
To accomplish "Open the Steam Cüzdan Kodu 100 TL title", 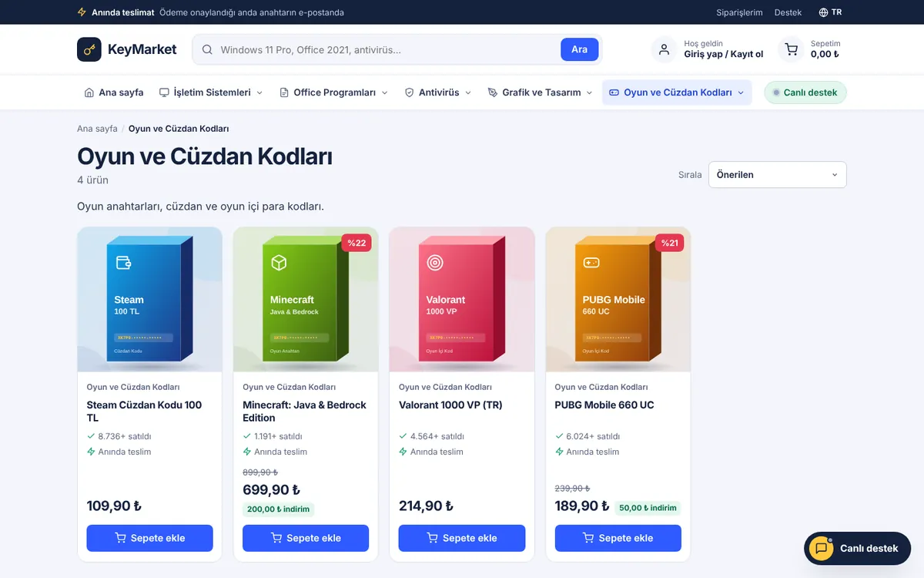I will tap(145, 412).
